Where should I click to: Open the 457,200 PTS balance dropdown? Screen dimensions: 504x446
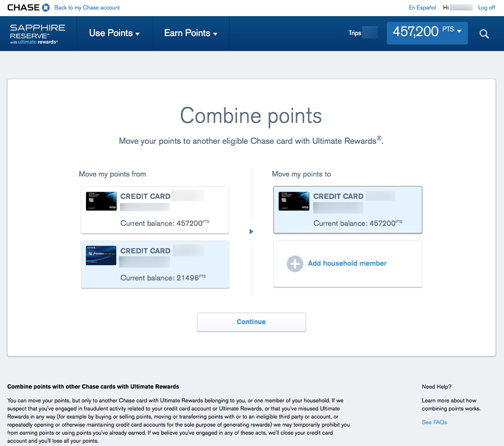click(x=427, y=33)
